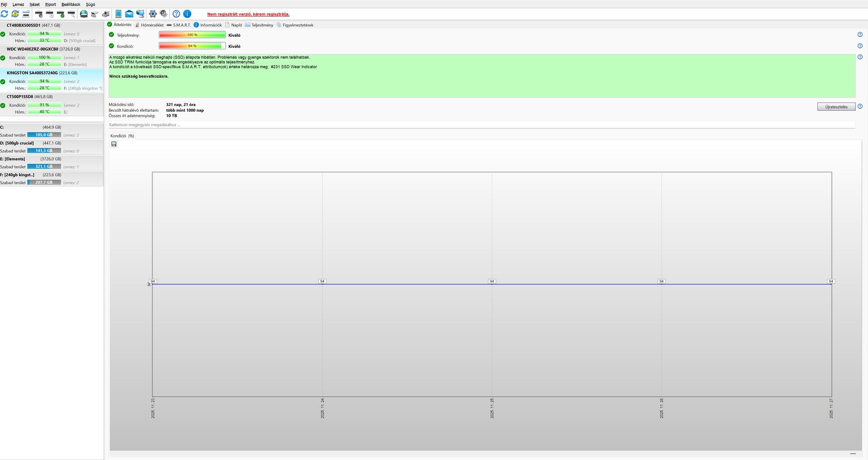Click the Újratesztelés button
This screenshot has width=868, height=460.
[836, 106]
